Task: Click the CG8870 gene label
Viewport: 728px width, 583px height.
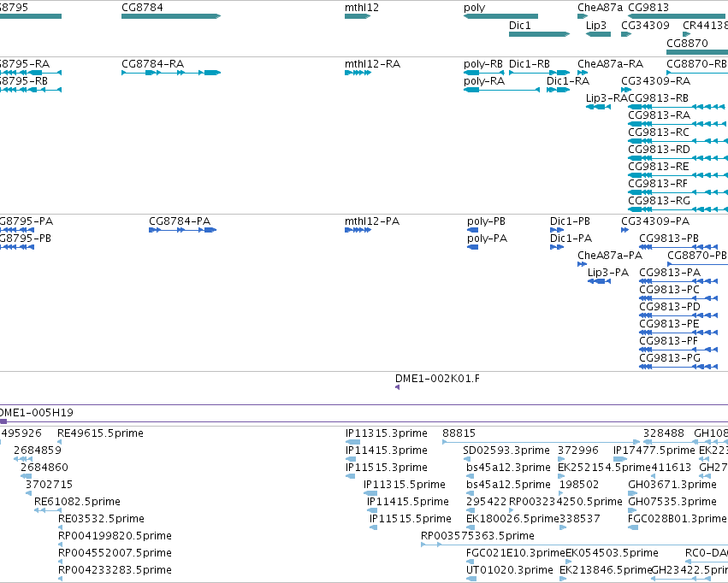Action: pyautogui.click(x=687, y=43)
